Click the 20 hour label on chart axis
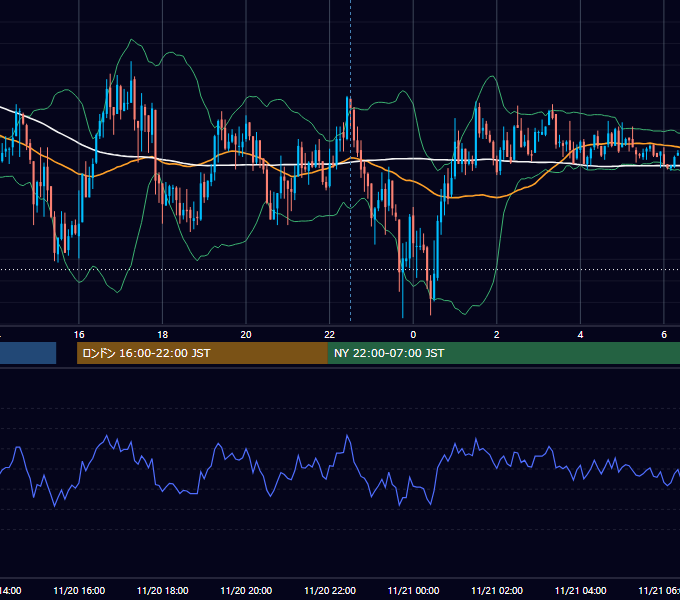This screenshot has height=600, width=680. [x=246, y=334]
